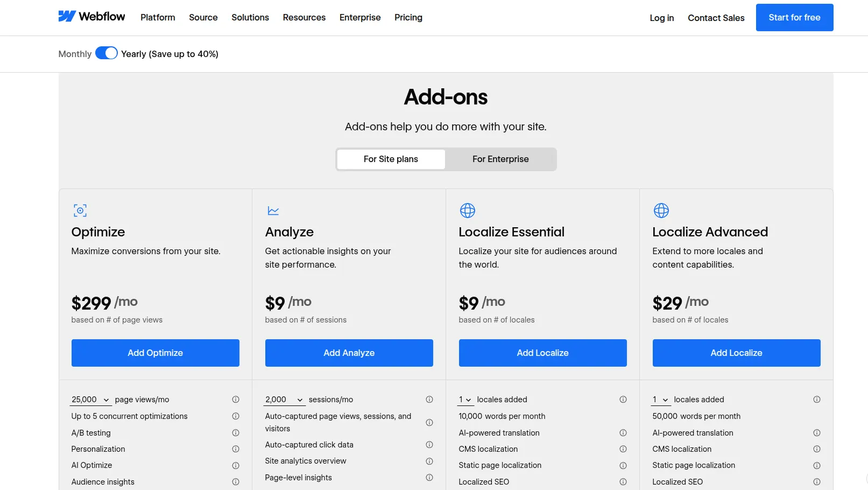This screenshot has height=490, width=868.
Task: Open the Resources menu
Action: [x=304, y=17]
